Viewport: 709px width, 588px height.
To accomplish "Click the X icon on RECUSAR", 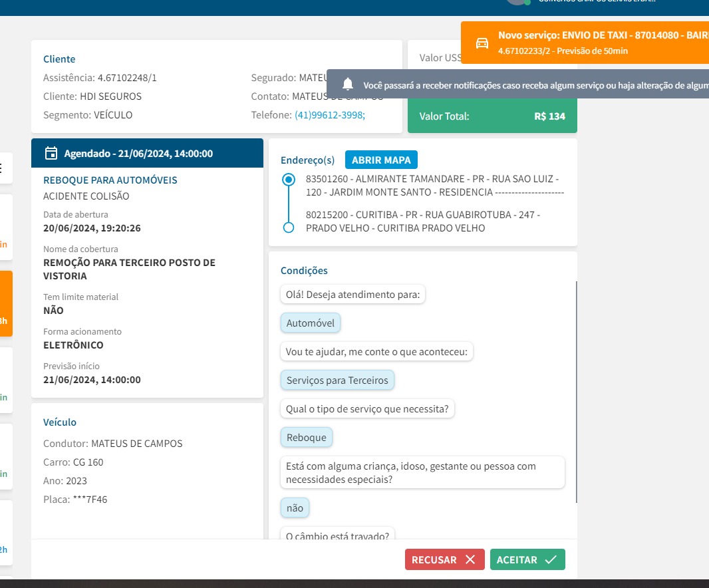I will coord(470,559).
